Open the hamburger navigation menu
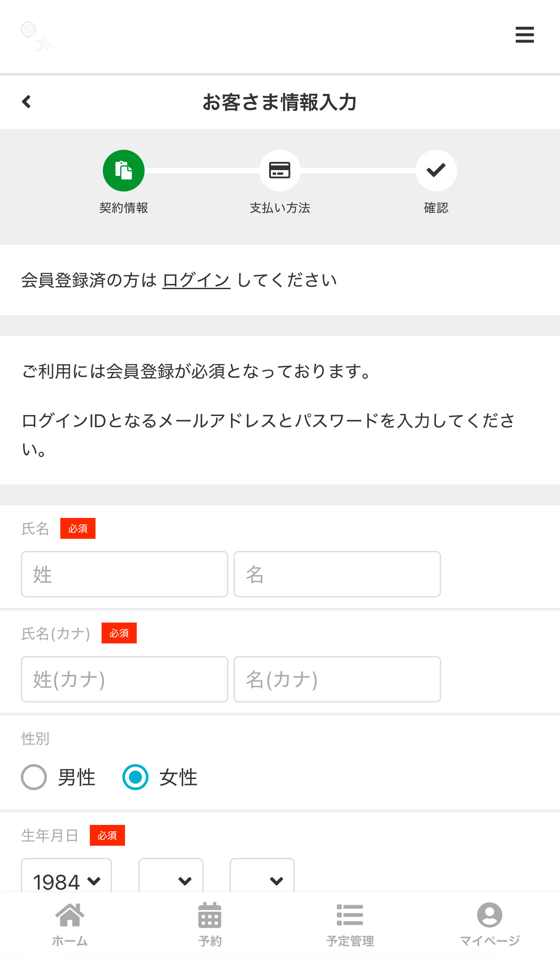 click(524, 35)
